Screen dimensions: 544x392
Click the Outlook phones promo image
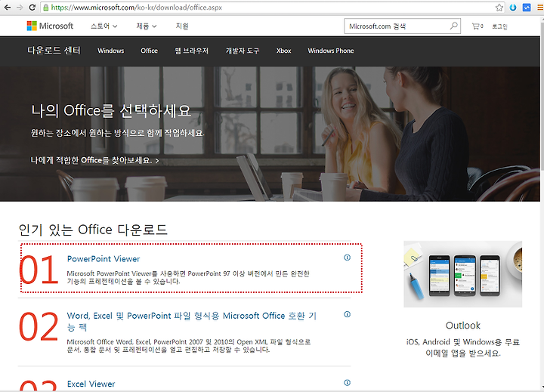(463, 274)
